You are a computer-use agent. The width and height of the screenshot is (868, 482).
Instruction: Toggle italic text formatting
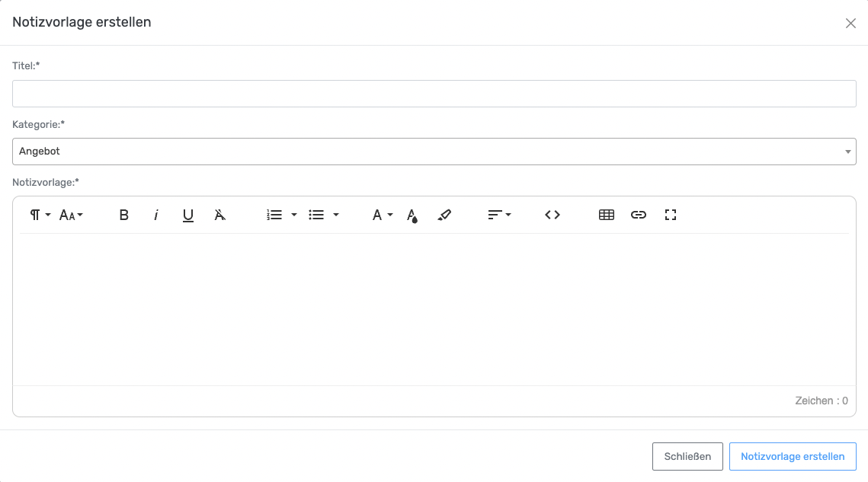(x=156, y=215)
